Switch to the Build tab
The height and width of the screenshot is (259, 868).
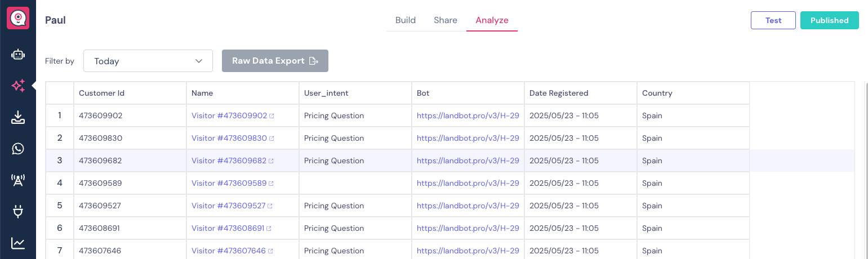tap(406, 20)
